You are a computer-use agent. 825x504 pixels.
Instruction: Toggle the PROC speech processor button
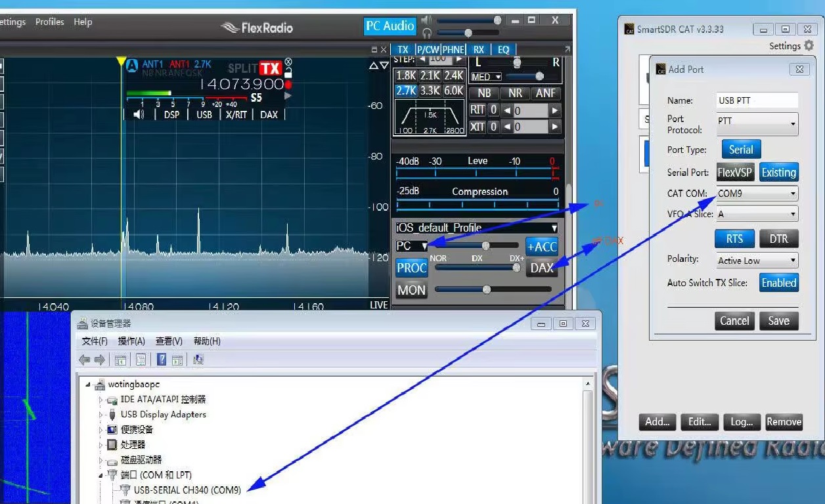coord(412,268)
